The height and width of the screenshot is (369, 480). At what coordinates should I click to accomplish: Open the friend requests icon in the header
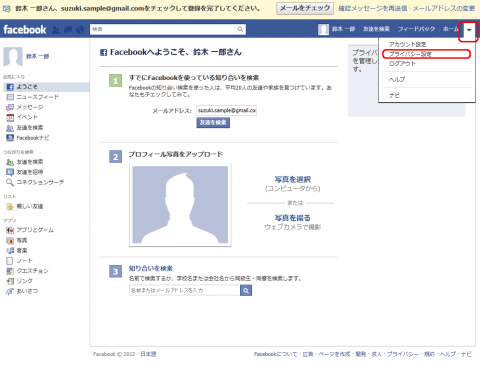(x=56, y=30)
